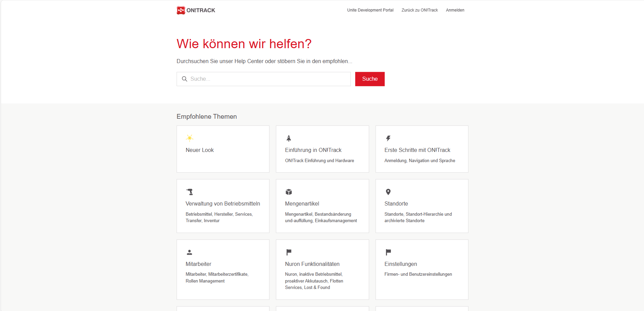Open the Neuer Look topic title
This screenshot has height=311, width=644.
(200, 150)
